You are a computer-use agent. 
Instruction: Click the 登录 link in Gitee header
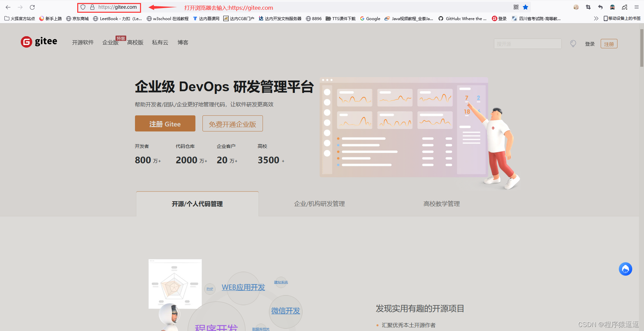[x=590, y=44]
